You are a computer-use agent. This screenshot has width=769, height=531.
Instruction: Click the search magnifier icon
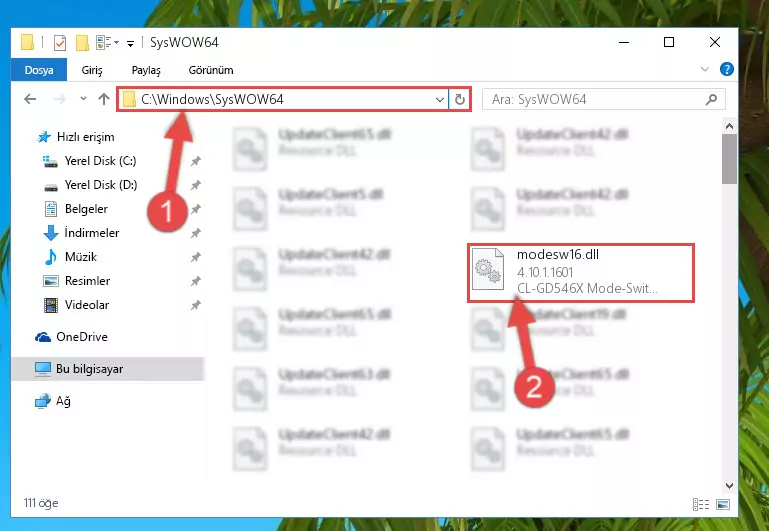pos(712,100)
